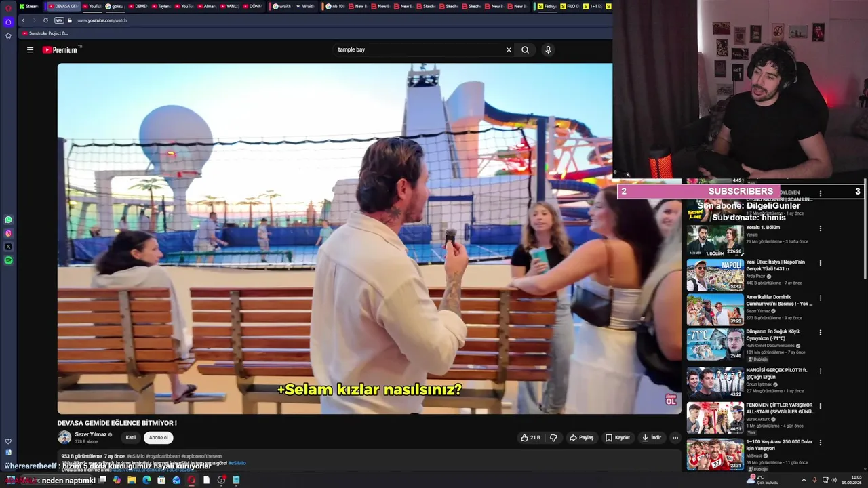Open '1–100 Yaş Arası 250.000 Dolar' title
The image size is (868, 488).
779,445
